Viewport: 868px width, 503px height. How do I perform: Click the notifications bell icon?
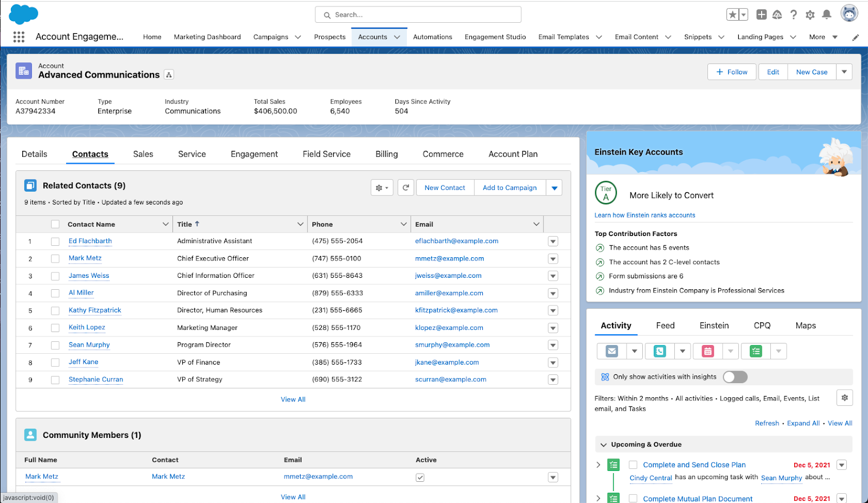[x=826, y=15]
